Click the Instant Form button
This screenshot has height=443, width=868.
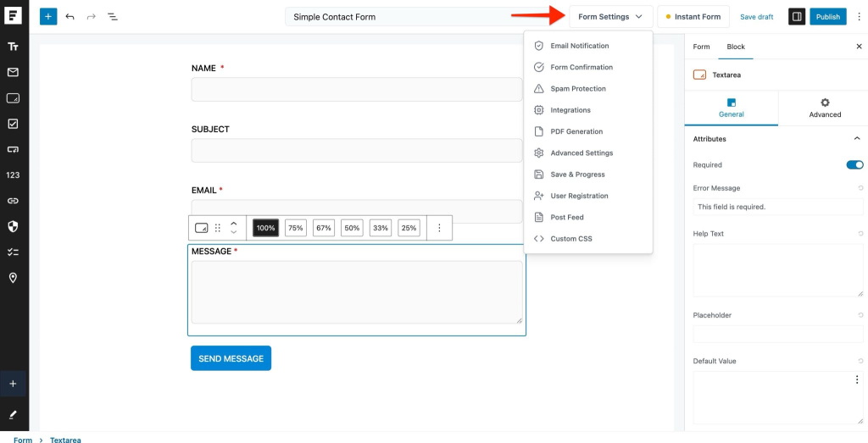click(693, 17)
